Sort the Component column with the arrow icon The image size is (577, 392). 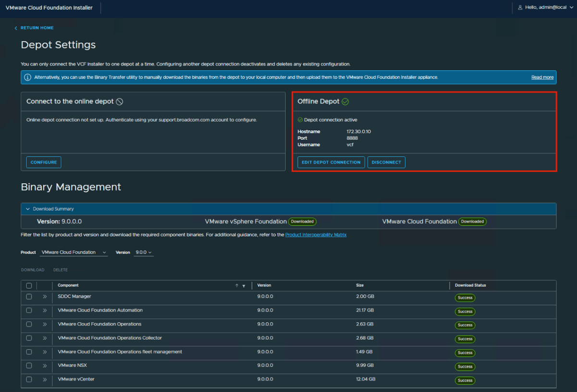tap(237, 286)
